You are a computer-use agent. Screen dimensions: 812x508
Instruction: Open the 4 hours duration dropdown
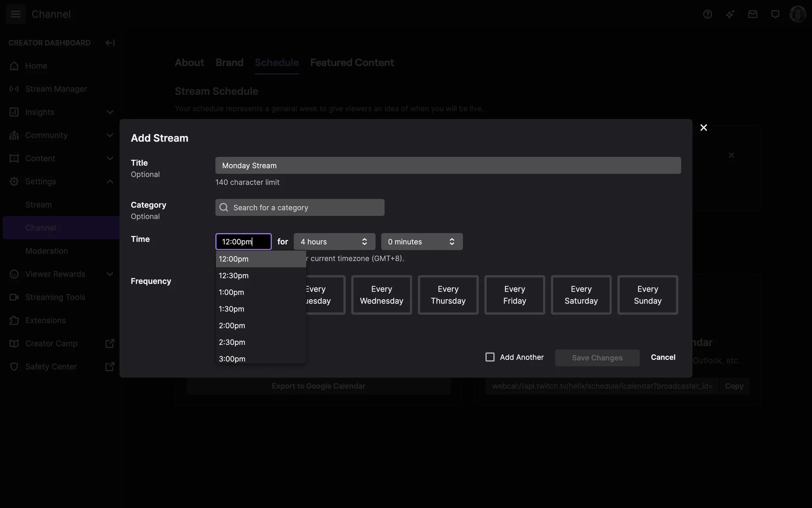click(334, 242)
